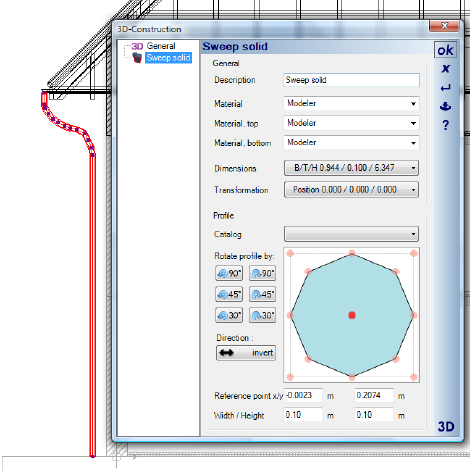
Task: Click the Description text field
Action: 351,80
